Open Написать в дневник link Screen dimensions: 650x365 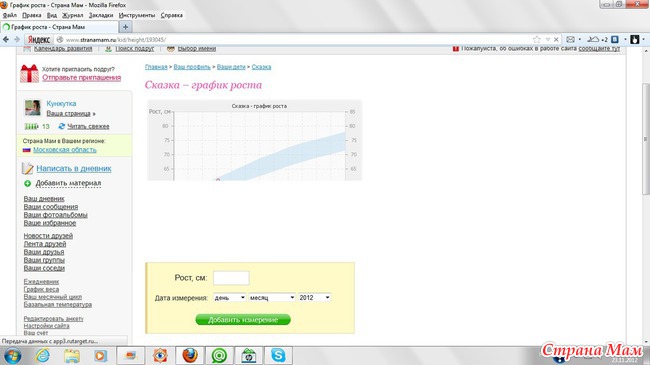pos(74,168)
